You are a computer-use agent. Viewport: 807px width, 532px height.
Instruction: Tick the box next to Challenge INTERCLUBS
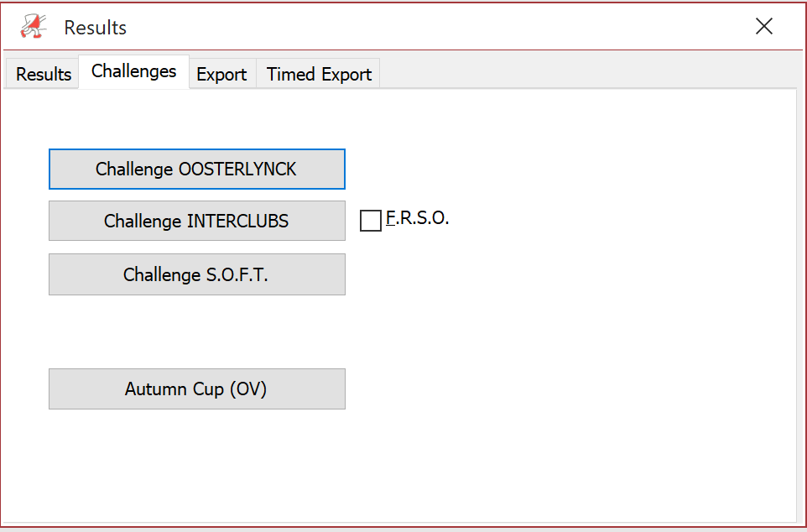[371, 221]
